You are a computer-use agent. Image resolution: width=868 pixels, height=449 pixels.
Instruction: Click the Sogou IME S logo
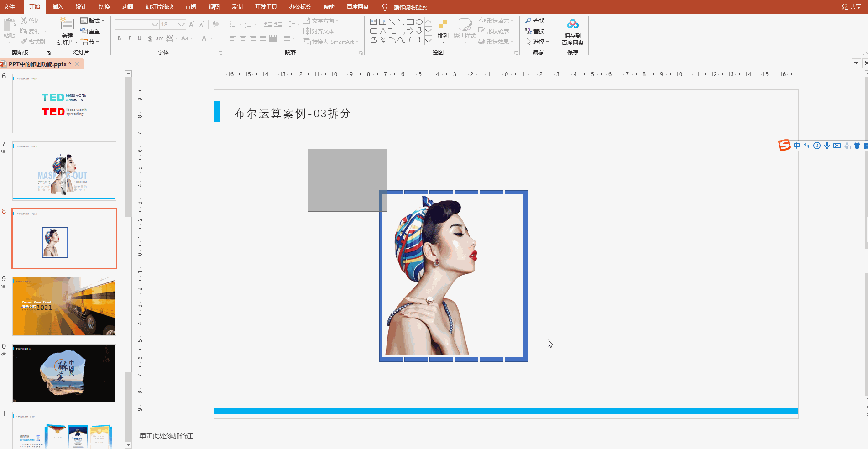coord(784,145)
